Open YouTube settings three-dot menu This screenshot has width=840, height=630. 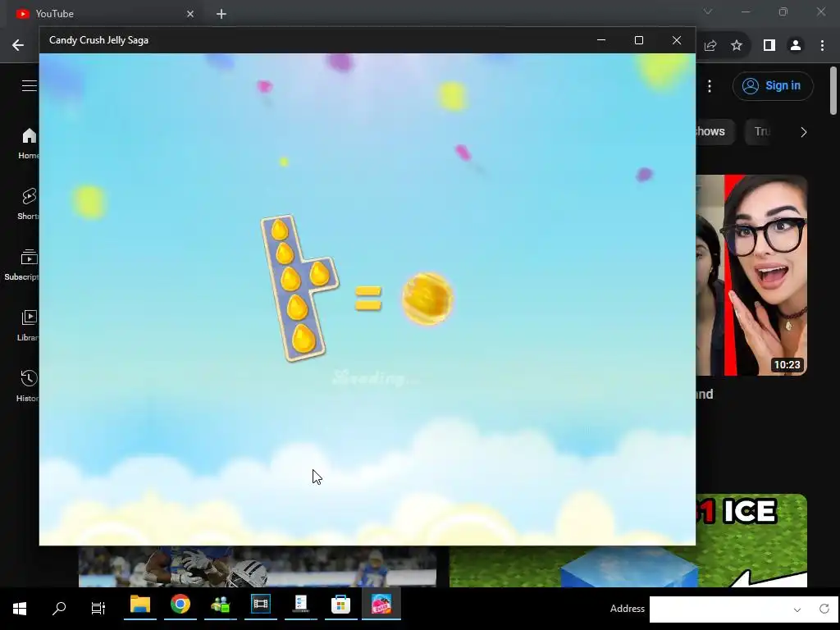click(x=710, y=86)
